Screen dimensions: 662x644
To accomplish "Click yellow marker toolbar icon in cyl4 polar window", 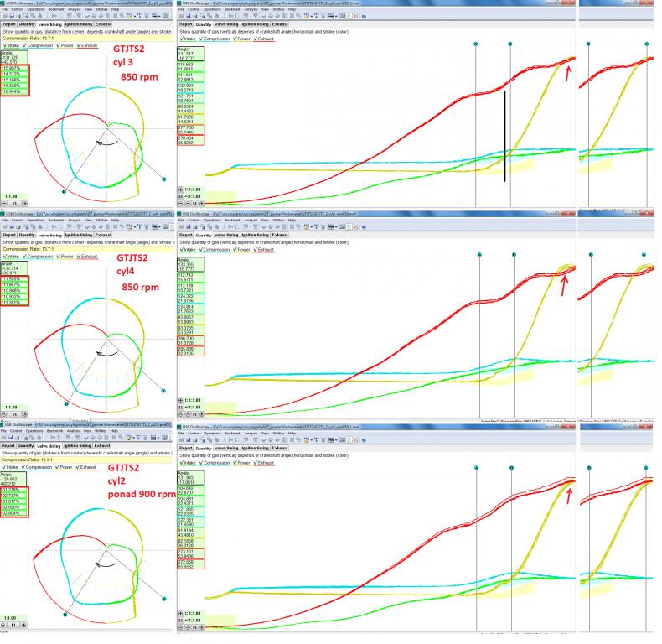I will [130, 227].
